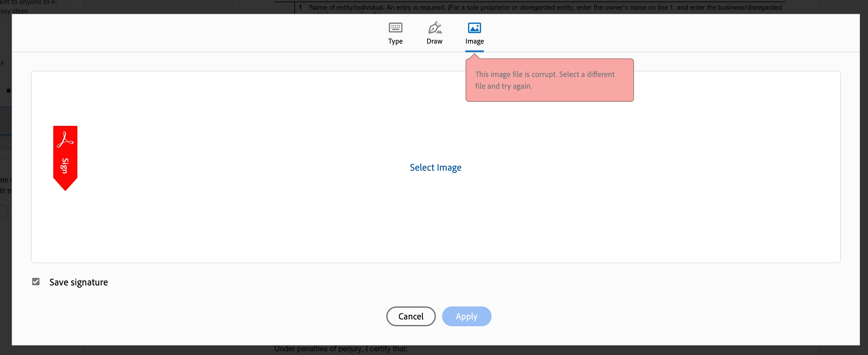Click the "Save signature" label text
Viewport: 868px width, 355px height.
click(x=79, y=282)
